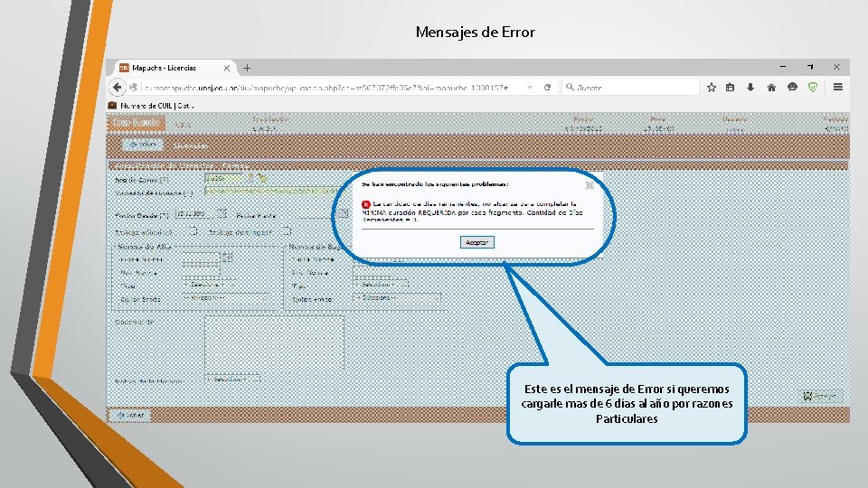Click the Observación text area
This screenshot has width=868, height=488.
pyautogui.click(x=274, y=344)
